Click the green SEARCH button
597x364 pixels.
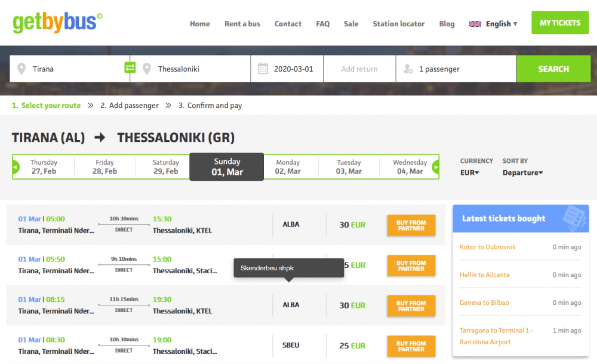pos(553,69)
